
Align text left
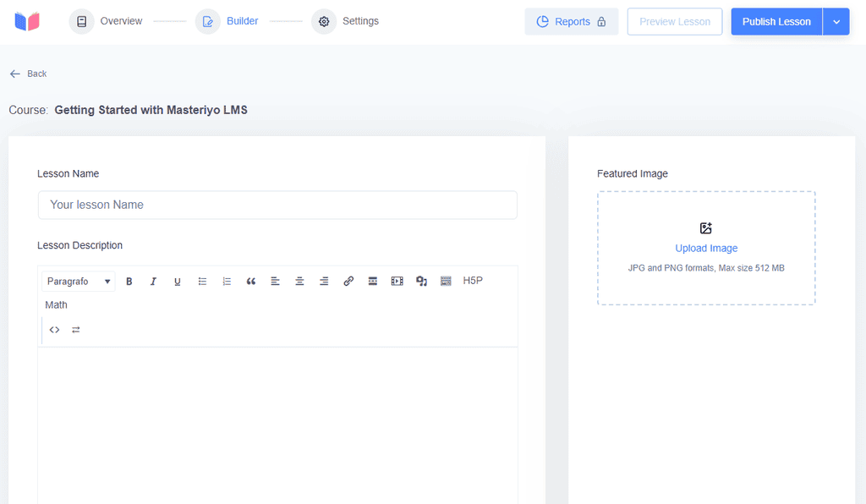[275, 281]
